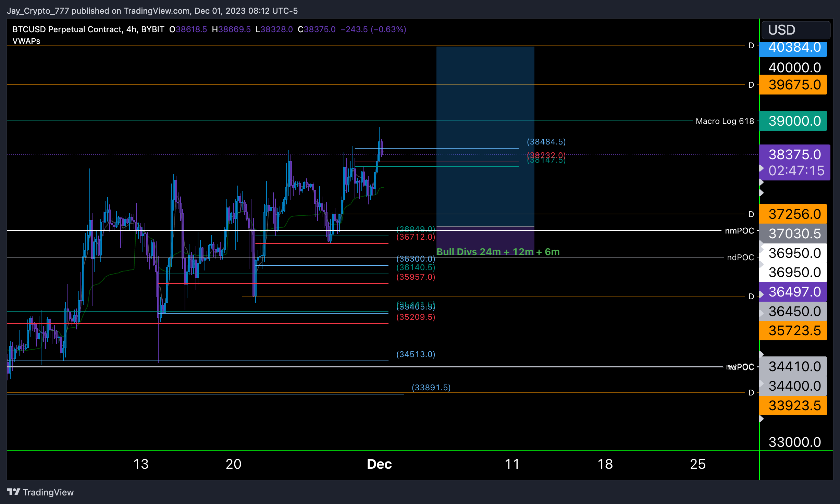Screen dimensions: 840x504
Task: Click the 40000.0 price scale value
Action: pyautogui.click(x=795, y=67)
